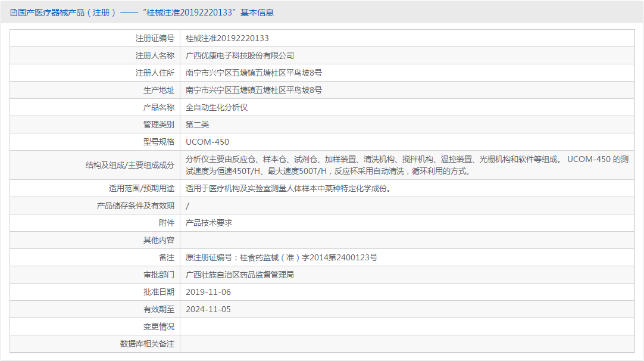Viewport: 644px width, 361px height.
Task: Click the product name 全自动生化分析仪
Action: click(217, 107)
